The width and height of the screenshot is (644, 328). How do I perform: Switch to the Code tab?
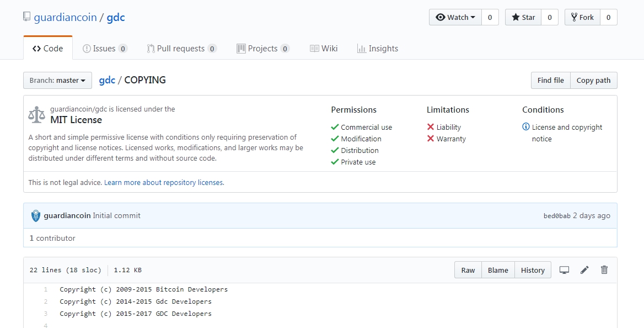47,49
